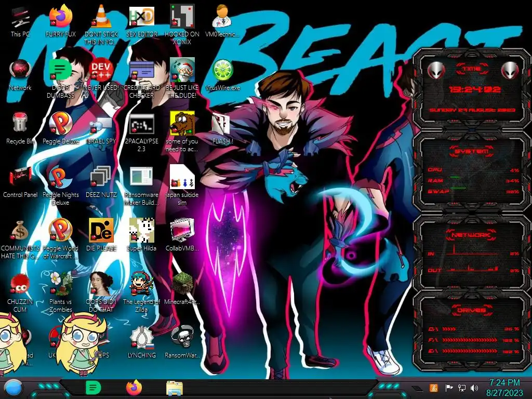Click the left alien head in the TIME widget
This screenshot has width=532, height=399.
[x=436, y=71]
